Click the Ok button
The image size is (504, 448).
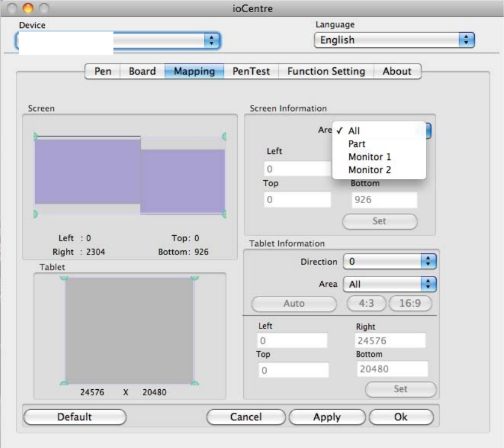401,417
